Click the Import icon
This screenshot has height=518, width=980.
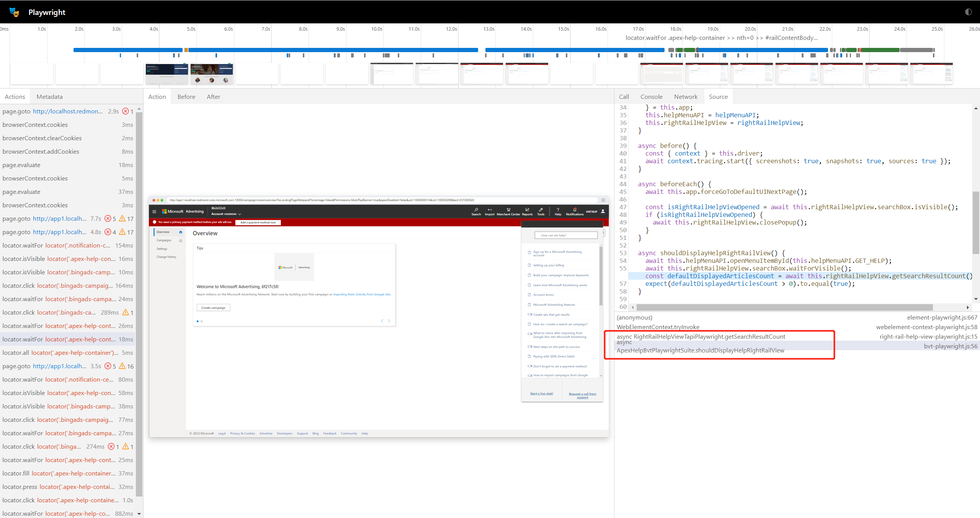tap(490, 211)
